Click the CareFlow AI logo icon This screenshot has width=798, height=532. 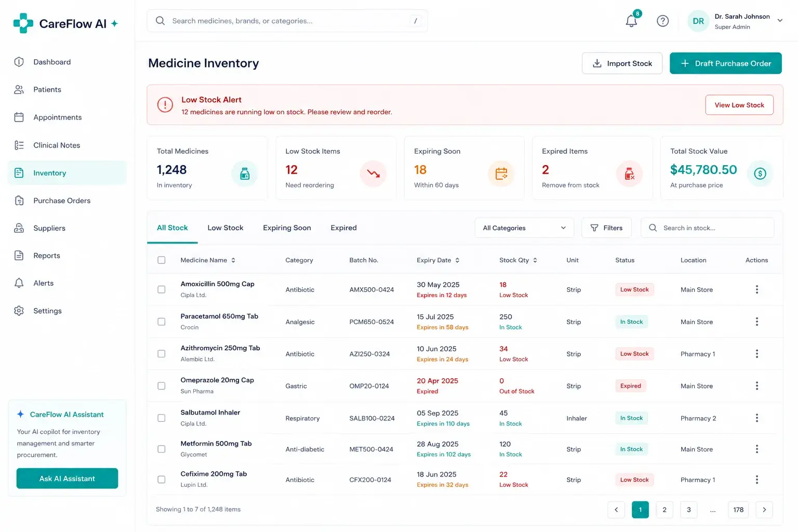click(23, 23)
